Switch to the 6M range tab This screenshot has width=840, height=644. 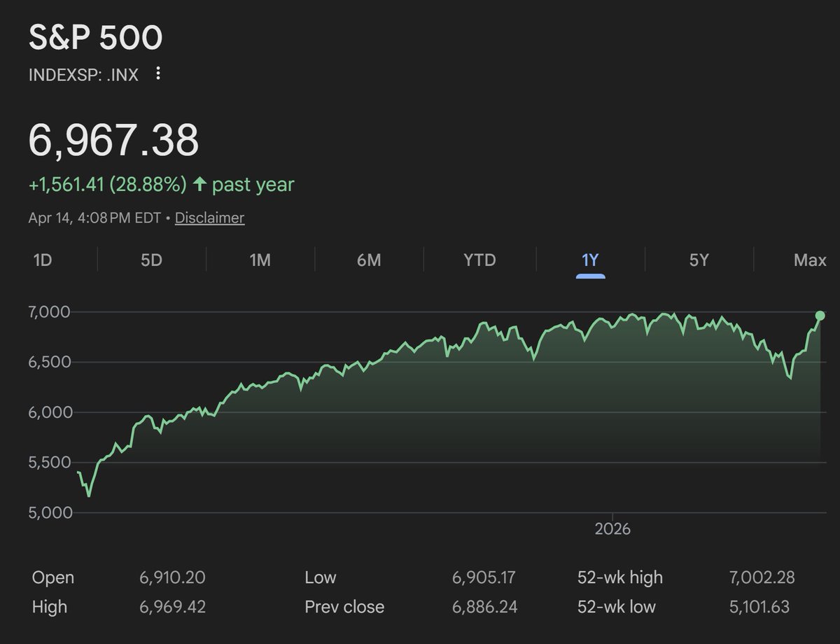click(x=369, y=260)
